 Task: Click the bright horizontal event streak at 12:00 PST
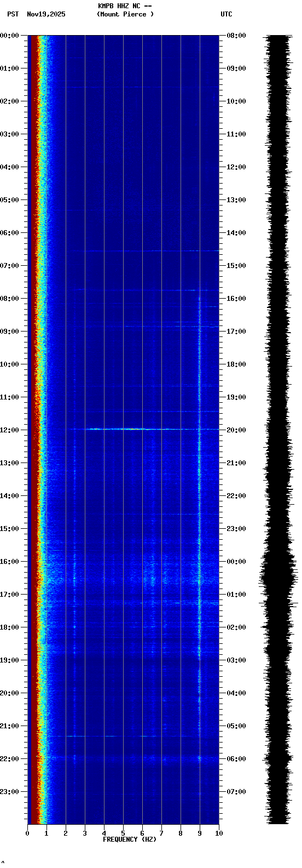coord(123,429)
